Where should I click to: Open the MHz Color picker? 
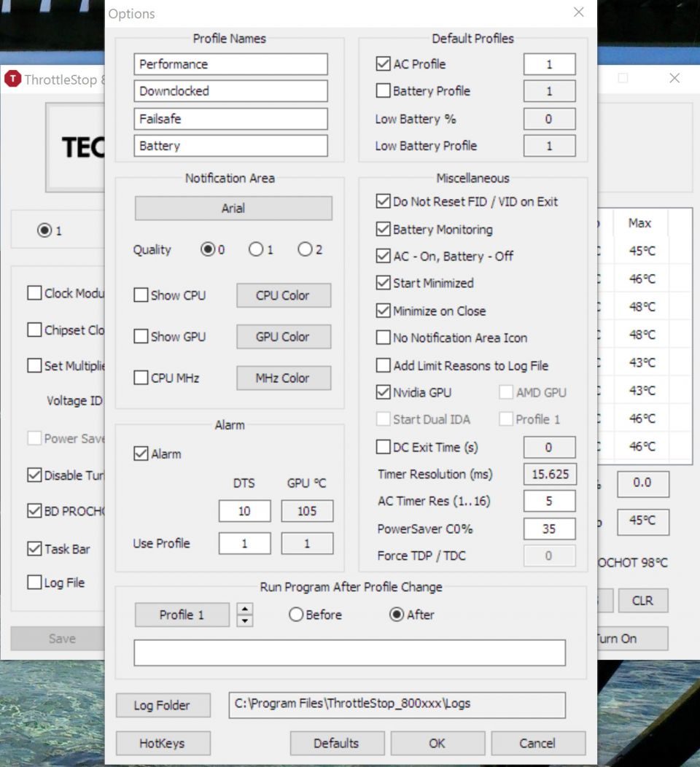[283, 378]
